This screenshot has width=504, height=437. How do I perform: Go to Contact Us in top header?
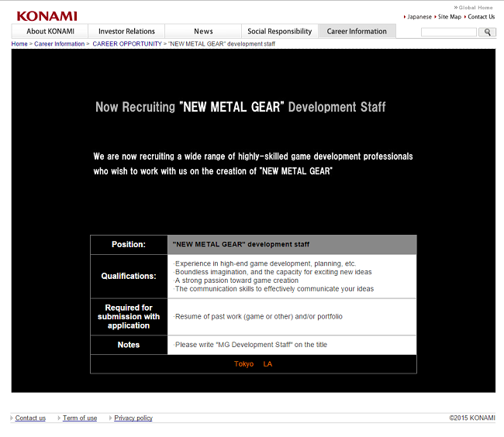tap(481, 16)
